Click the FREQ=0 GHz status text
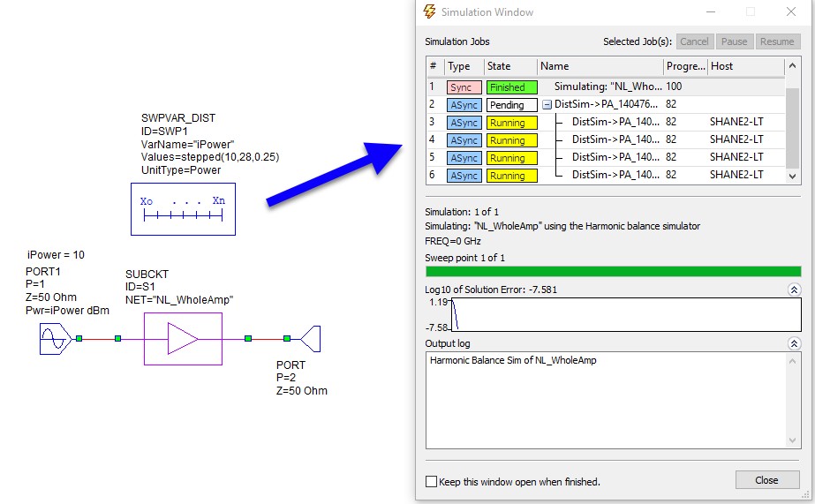 point(453,241)
